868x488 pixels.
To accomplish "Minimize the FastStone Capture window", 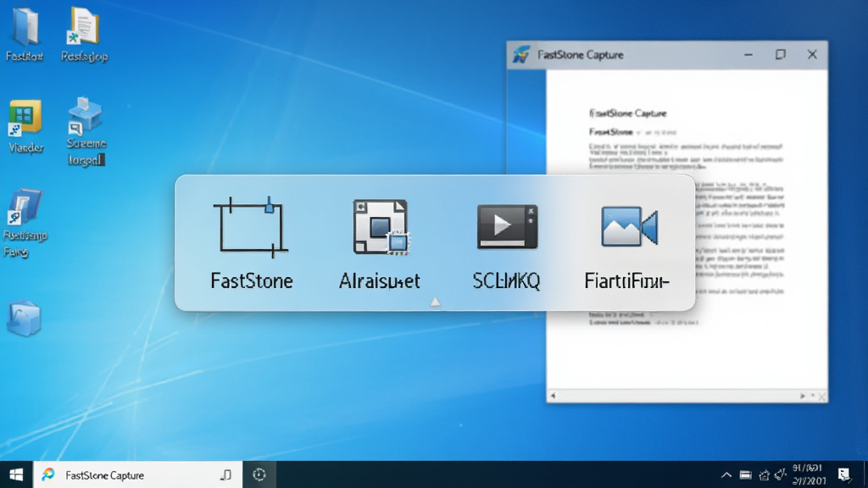I will tap(748, 54).
